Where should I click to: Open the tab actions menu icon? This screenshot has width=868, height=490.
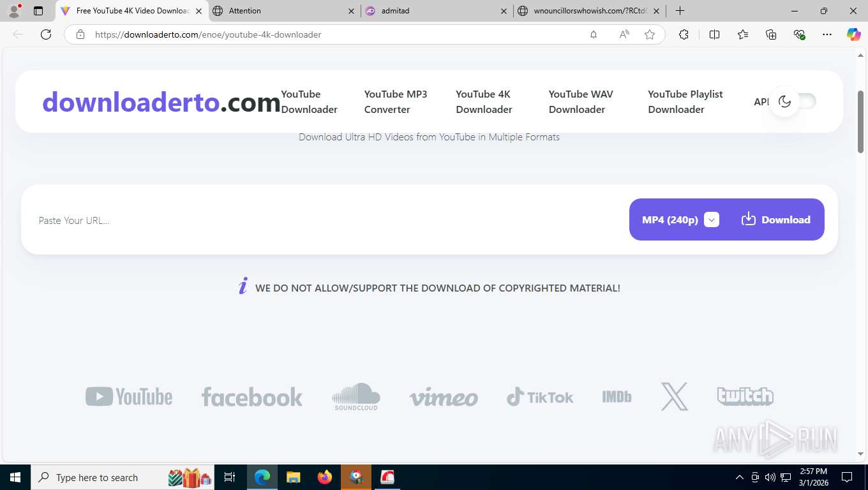(x=38, y=11)
